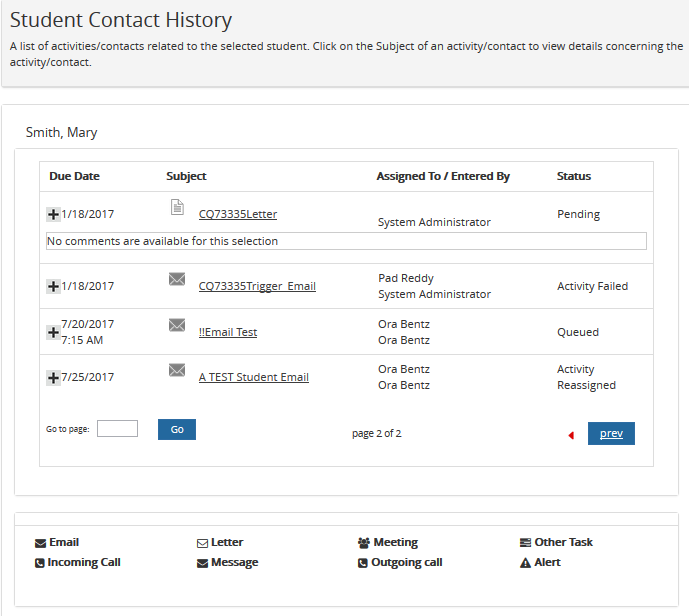Click the Activity Failed status text
The height and width of the screenshot is (616, 689).
tap(592, 286)
